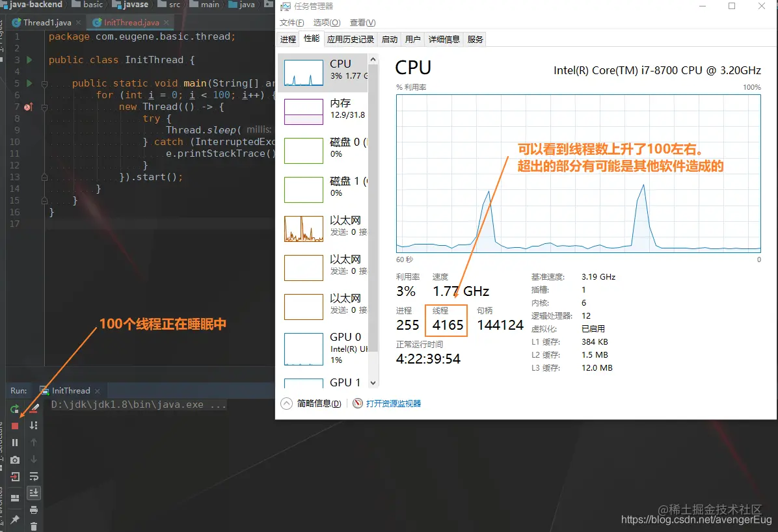Rerun InitThread with the green rerun icon
The width and height of the screenshot is (778, 532).
[x=15, y=409]
